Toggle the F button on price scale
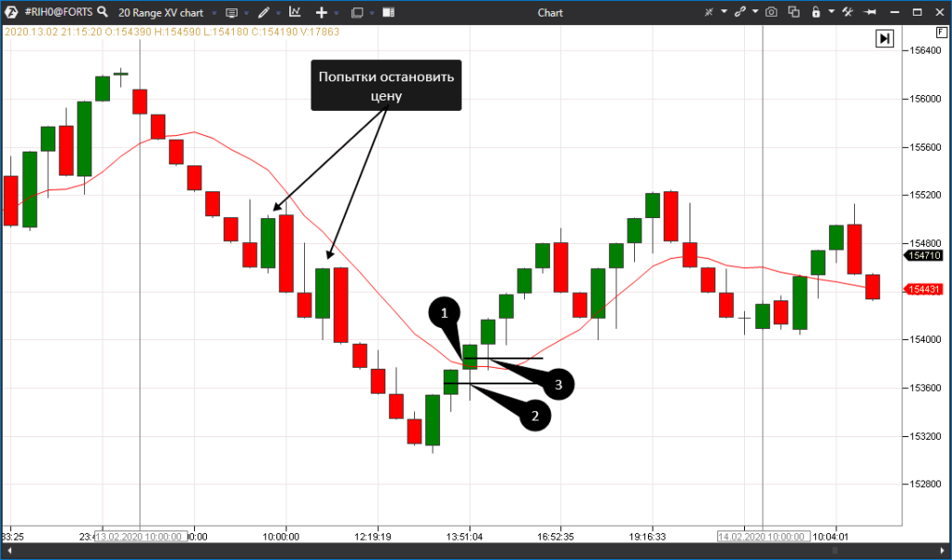 941,31
